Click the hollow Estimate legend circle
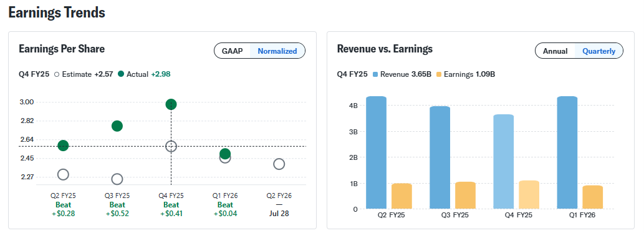The image size is (644, 233). tap(57, 74)
